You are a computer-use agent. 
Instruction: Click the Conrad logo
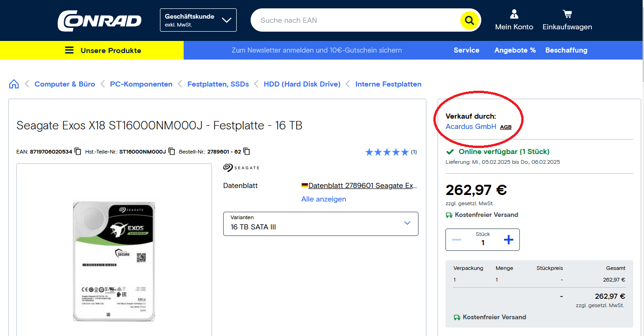(x=99, y=20)
